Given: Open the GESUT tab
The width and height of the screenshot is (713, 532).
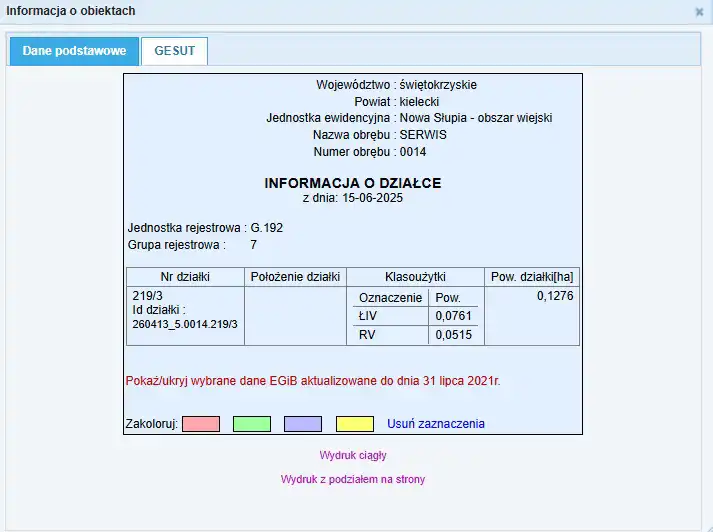Looking at the screenshot, I should 174,51.
